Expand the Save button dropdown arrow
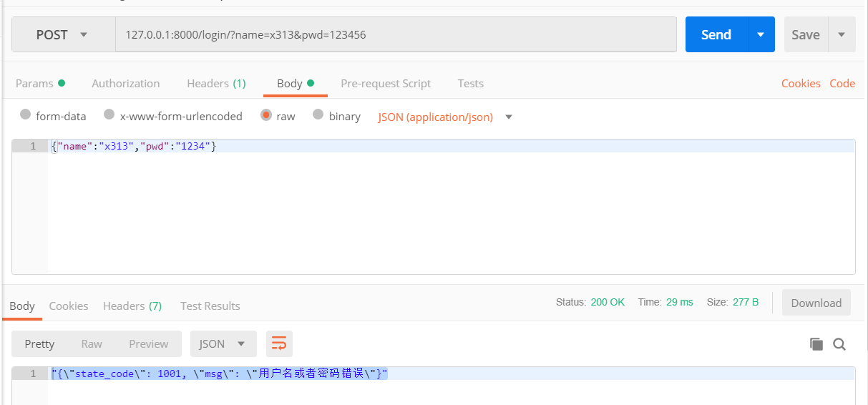Image resolution: width=868 pixels, height=405 pixels. pyautogui.click(x=842, y=34)
